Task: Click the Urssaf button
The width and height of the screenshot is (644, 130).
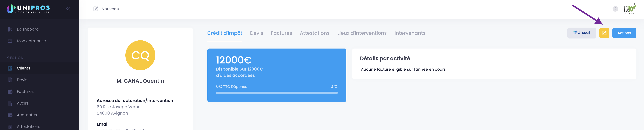Action: [581, 33]
